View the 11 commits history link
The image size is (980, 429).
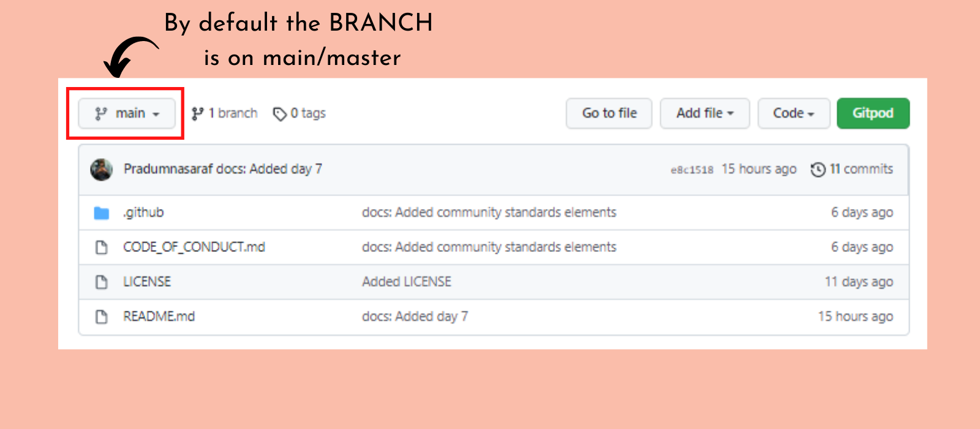[861, 169]
